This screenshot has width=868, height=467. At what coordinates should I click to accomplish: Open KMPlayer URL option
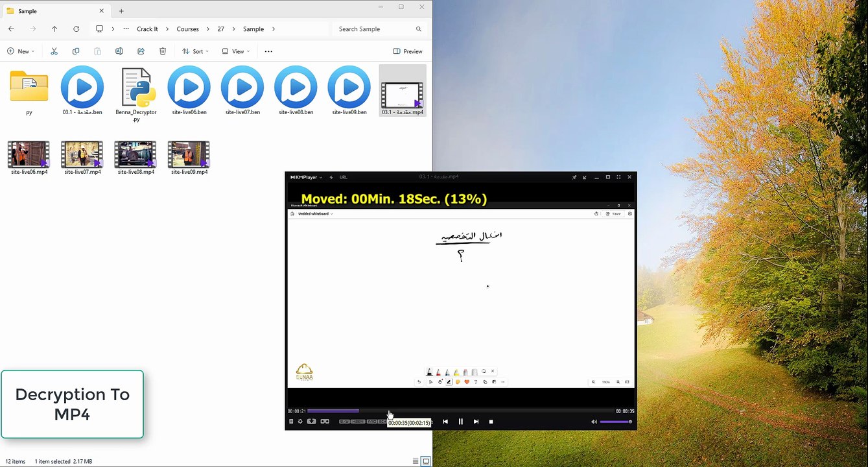pyautogui.click(x=344, y=177)
